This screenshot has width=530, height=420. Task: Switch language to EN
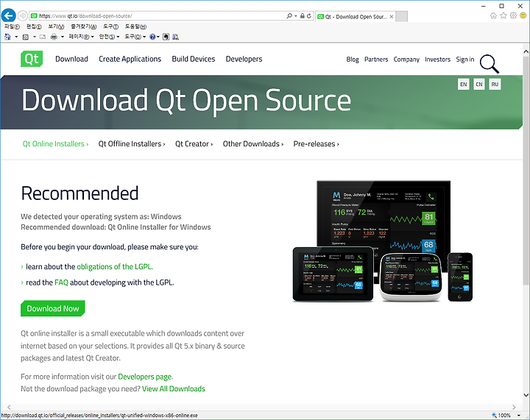[x=464, y=84]
